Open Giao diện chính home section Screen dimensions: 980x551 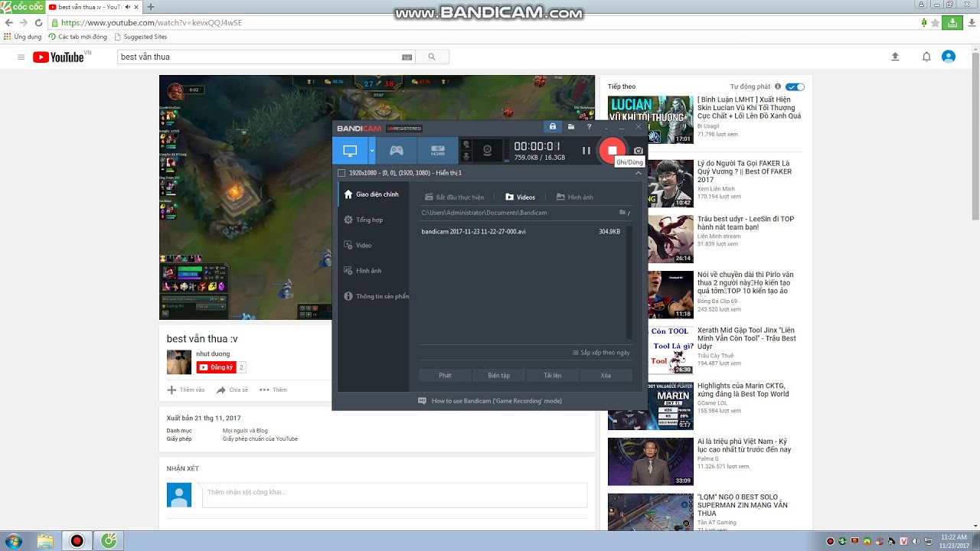point(371,194)
